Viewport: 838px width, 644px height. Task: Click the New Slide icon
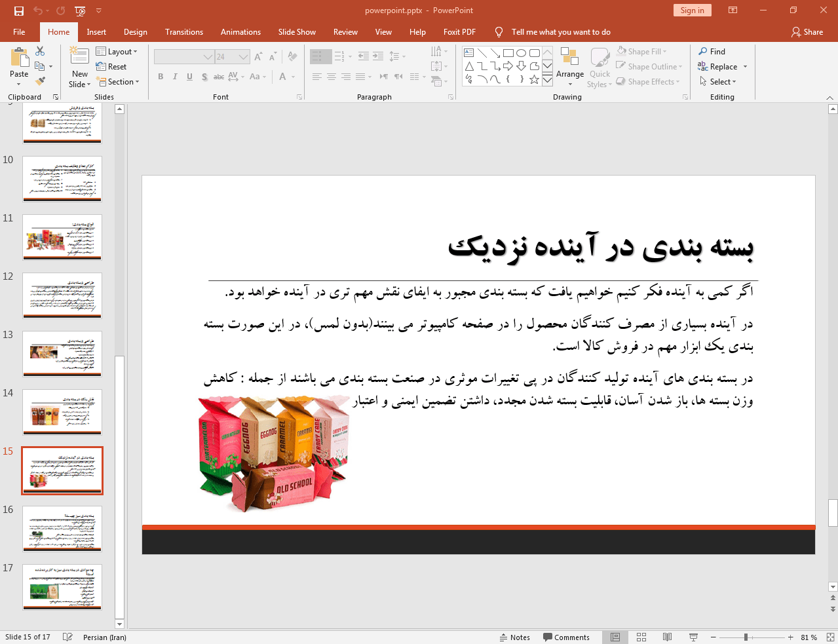pos(79,57)
